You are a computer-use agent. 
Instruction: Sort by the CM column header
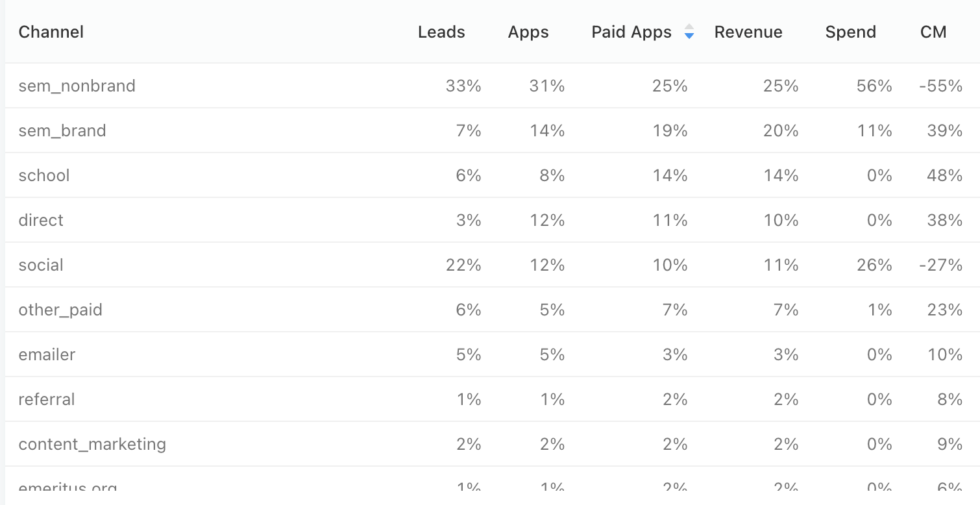[x=933, y=32]
